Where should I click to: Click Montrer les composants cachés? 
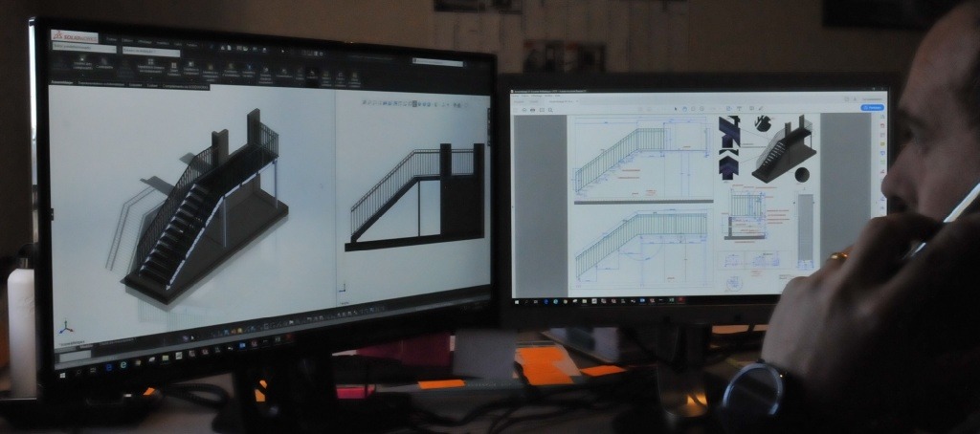pyautogui.click(x=210, y=74)
